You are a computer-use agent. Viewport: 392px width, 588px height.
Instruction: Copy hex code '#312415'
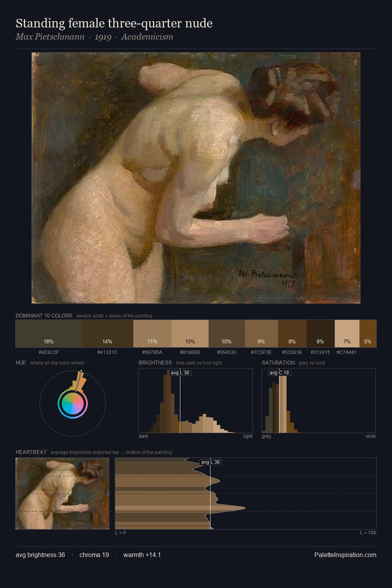click(x=321, y=352)
